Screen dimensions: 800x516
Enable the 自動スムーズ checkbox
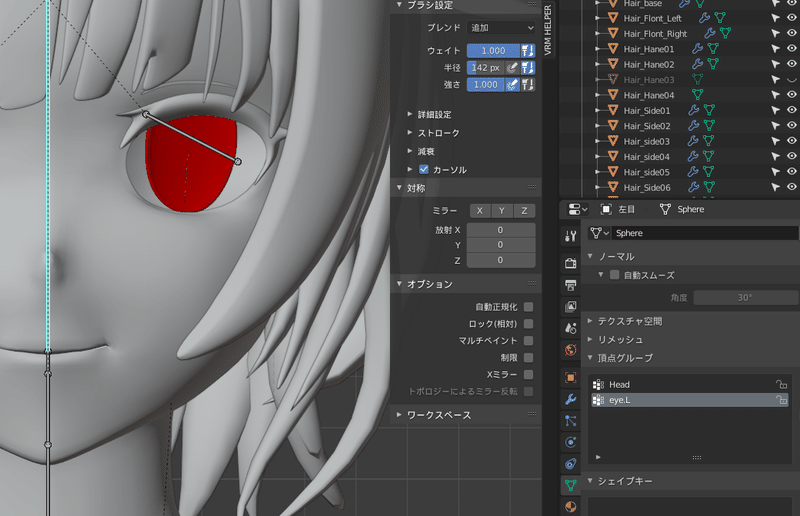(x=615, y=275)
